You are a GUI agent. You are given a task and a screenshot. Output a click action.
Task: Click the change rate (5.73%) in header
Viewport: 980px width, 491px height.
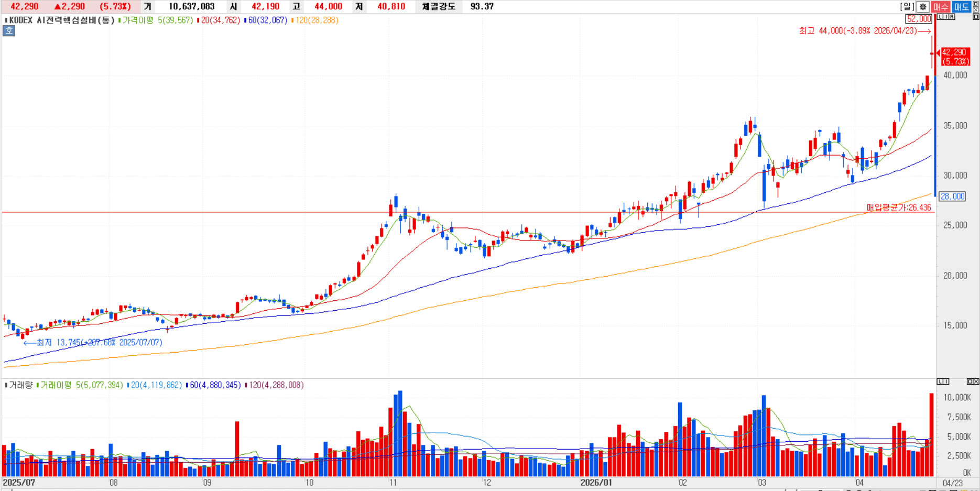point(115,7)
